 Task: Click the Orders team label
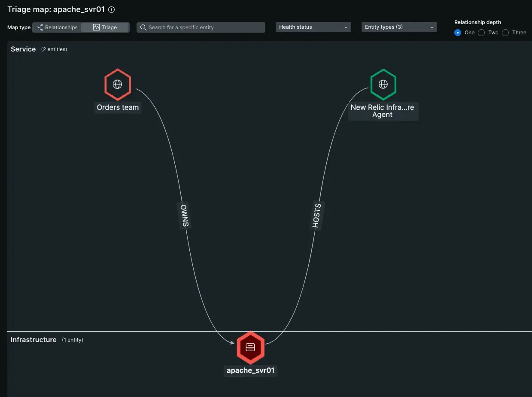click(118, 108)
